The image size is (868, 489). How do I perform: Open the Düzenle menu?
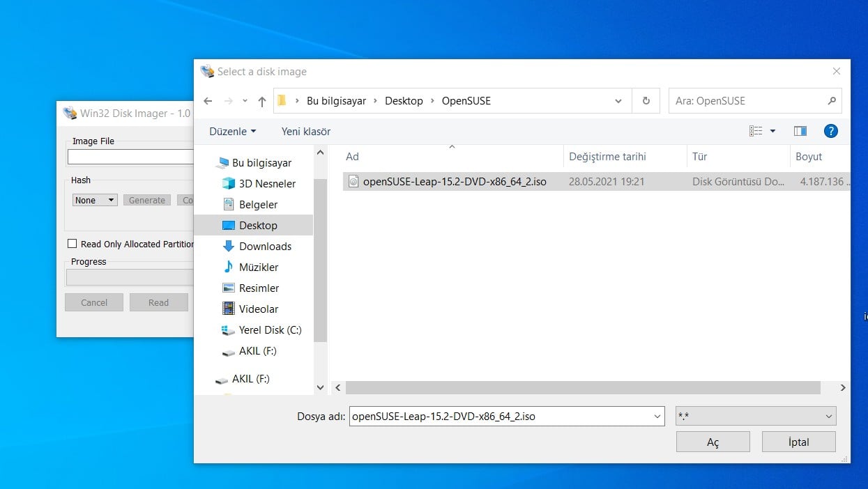tap(233, 131)
